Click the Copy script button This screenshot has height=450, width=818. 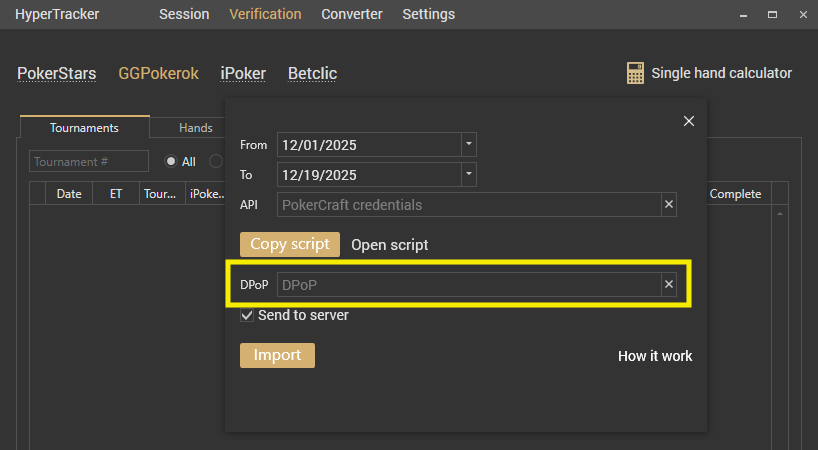(x=290, y=245)
